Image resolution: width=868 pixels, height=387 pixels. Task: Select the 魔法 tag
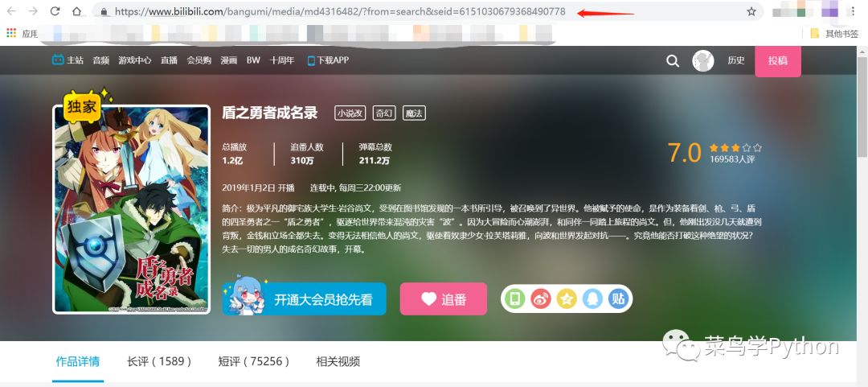coord(414,113)
